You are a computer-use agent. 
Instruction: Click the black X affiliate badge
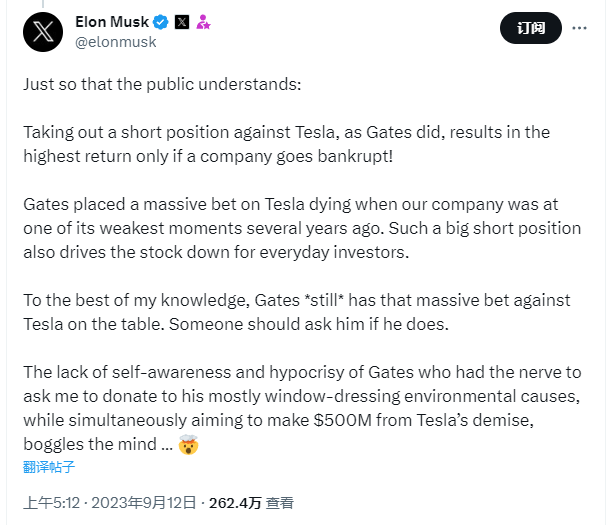(182, 22)
